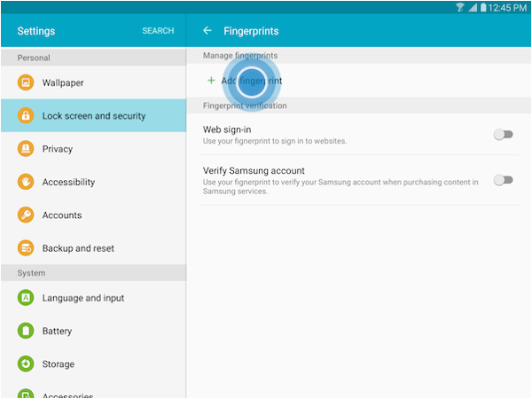The height and width of the screenshot is (399, 532).
Task: Tap the Fingerprints page title
Action: point(251,31)
